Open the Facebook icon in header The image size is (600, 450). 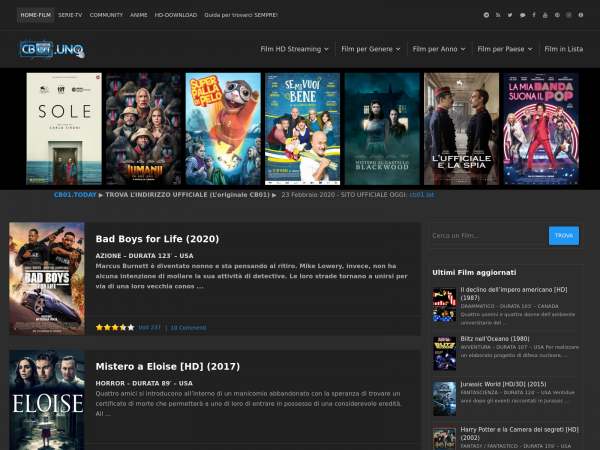pyautogui.click(x=534, y=15)
